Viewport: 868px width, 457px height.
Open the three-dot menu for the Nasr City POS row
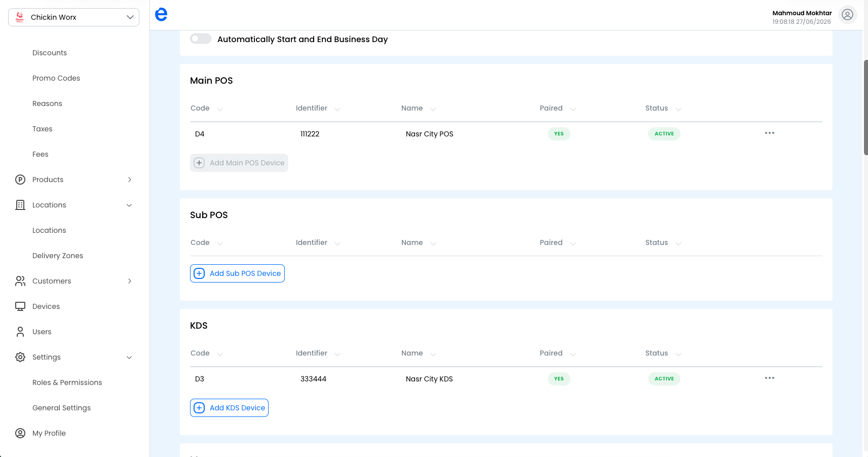coord(769,133)
